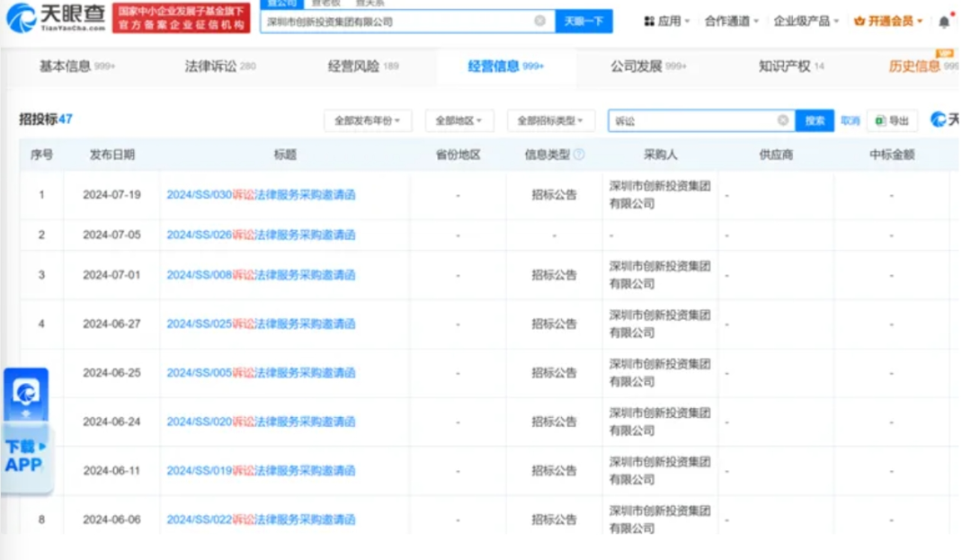Click the blue 搜索 button

[814, 120]
